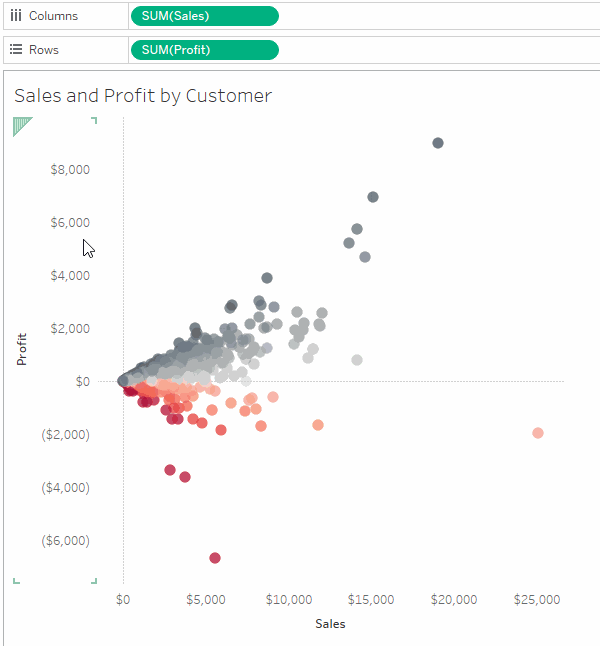
Task: Select the SUM(Profit) pill on Rows
Action: pos(205,50)
